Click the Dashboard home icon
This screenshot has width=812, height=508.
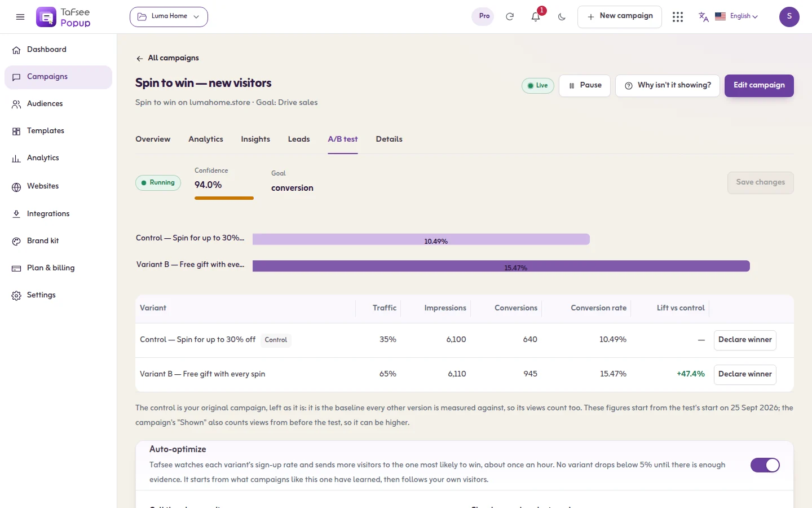tap(16, 50)
